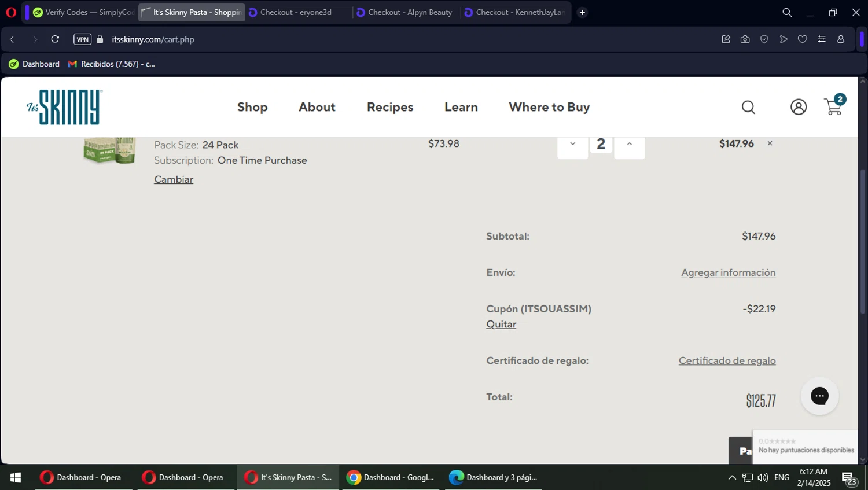
Task: Open a new browser tab
Action: tap(582, 12)
